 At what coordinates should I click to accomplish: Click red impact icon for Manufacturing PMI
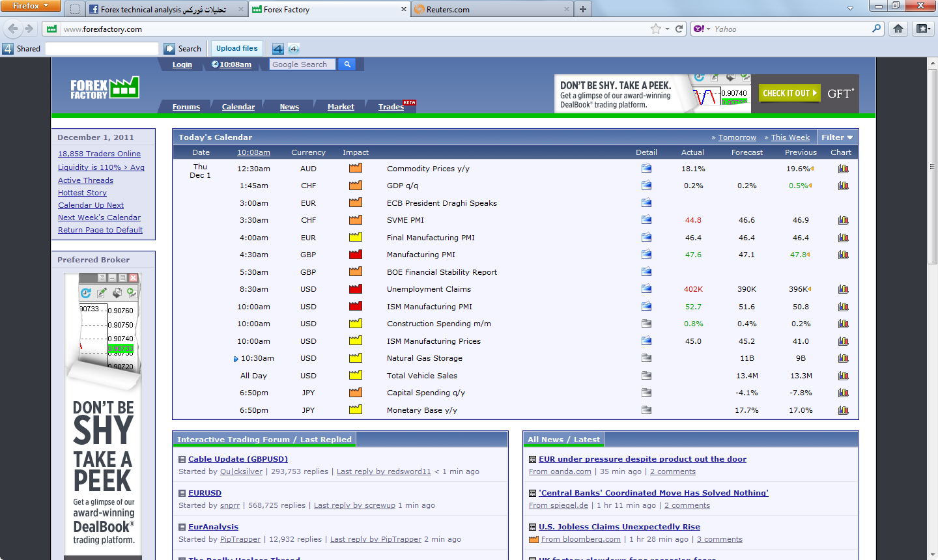pyautogui.click(x=355, y=254)
